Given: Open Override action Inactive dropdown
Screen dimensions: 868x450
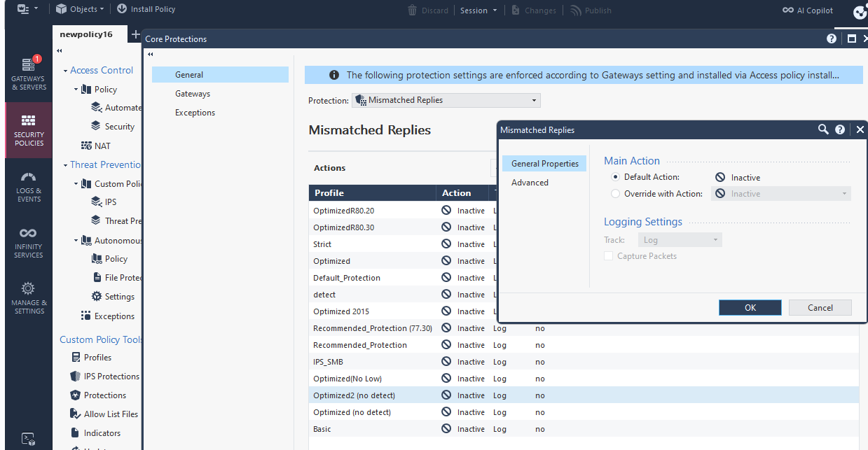Looking at the screenshot, I should [x=781, y=194].
